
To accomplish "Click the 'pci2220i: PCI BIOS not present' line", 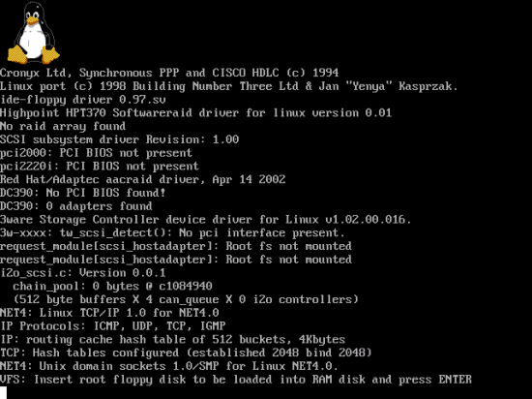I will pyautogui.click(x=100, y=166).
